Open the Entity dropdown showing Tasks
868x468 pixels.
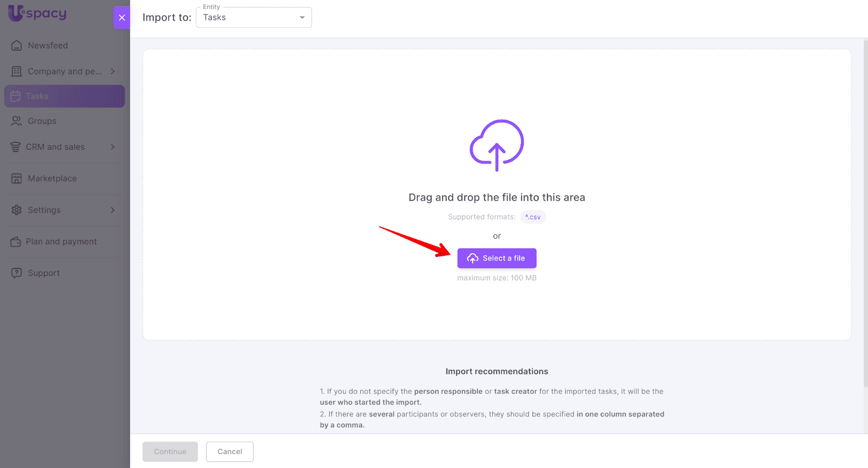(253, 17)
